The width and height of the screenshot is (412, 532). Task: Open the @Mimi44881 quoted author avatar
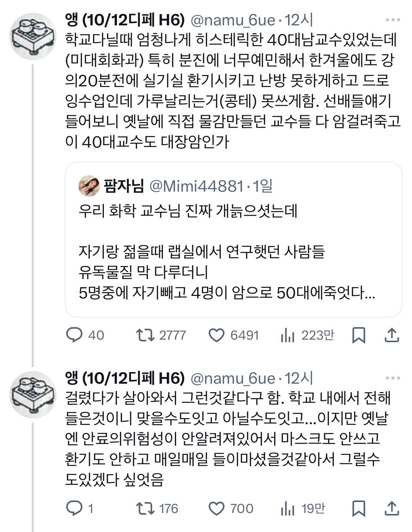coord(89,186)
